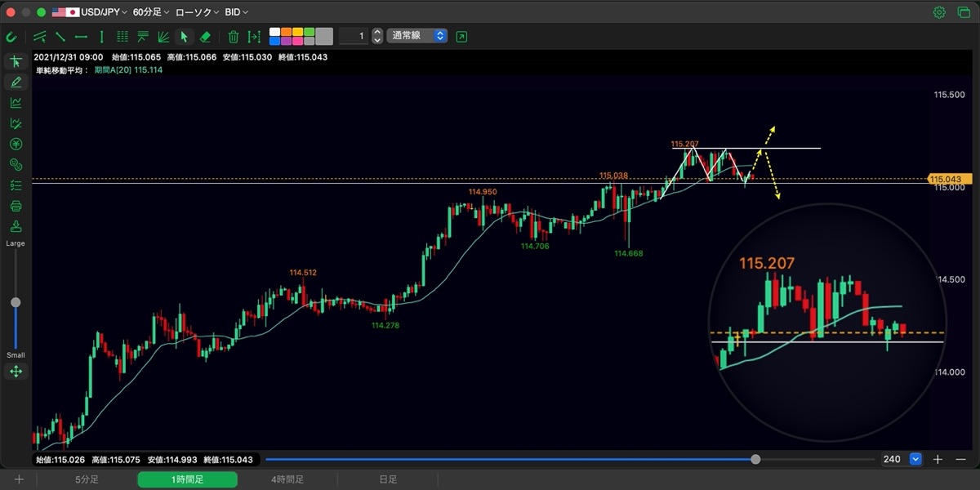Screen dimensions: 980x490
Task: Open the USD/JPY currency pair dropdown
Action: tap(88, 12)
